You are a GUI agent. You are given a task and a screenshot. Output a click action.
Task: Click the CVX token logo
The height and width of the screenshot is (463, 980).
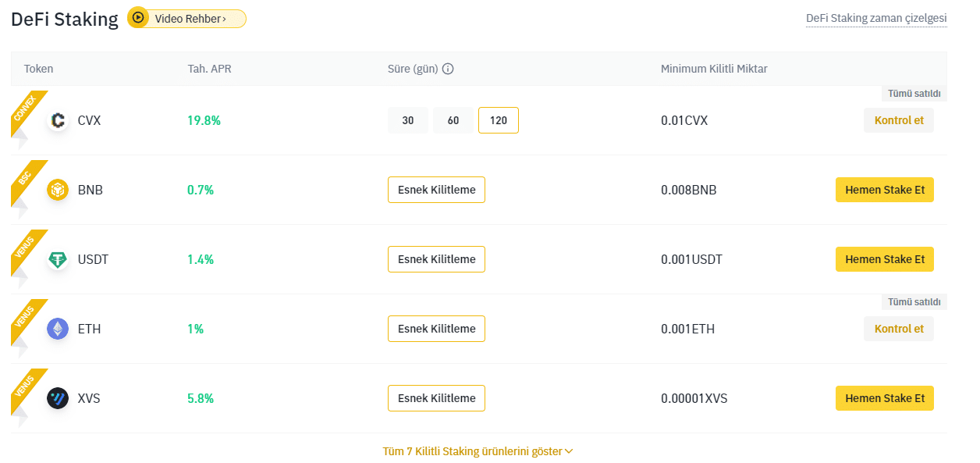point(58,120)
